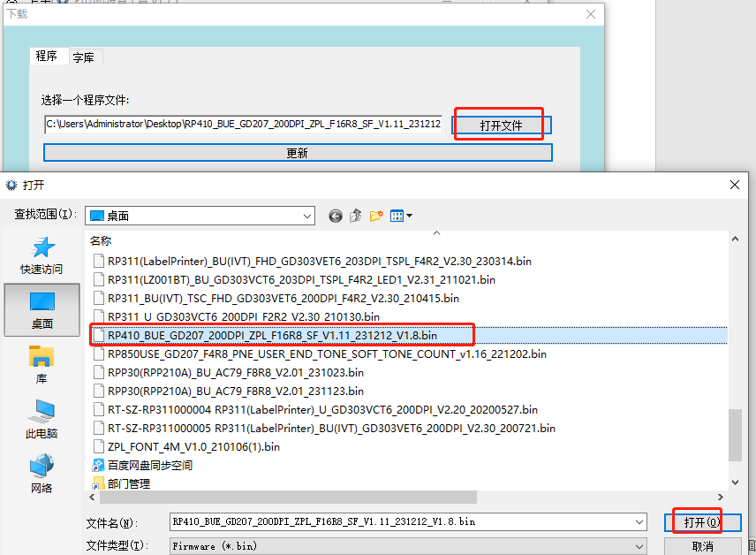The width and height of the screenshot is (756, 555).
Task: Click the 打开文件 button
Action: (x=502, y=125)
